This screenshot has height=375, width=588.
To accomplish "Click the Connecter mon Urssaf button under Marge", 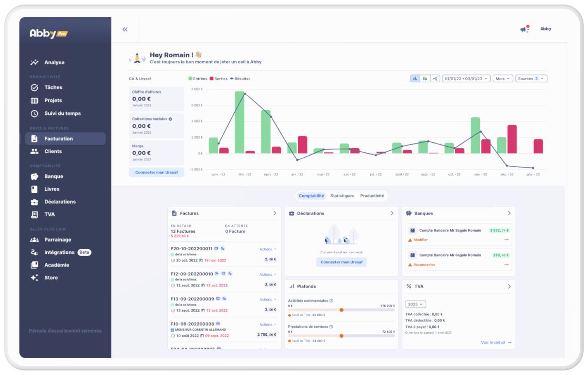I will 157,172.
